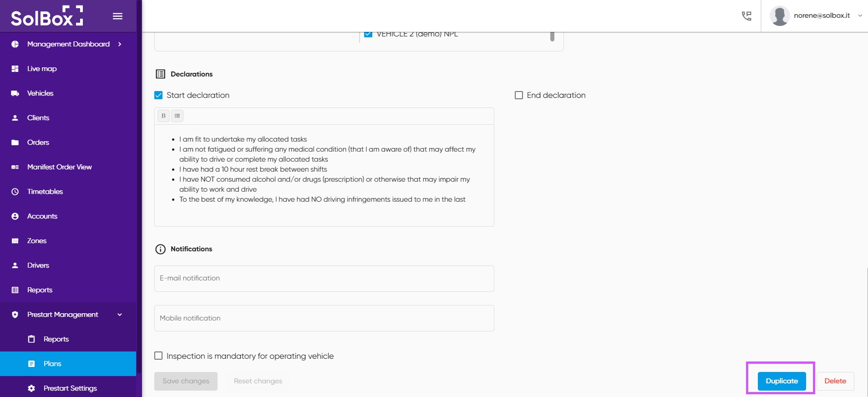Click the Vehicles truck icon
The height and width of the screenshot is (397, 868).
[x=15, y=93]
